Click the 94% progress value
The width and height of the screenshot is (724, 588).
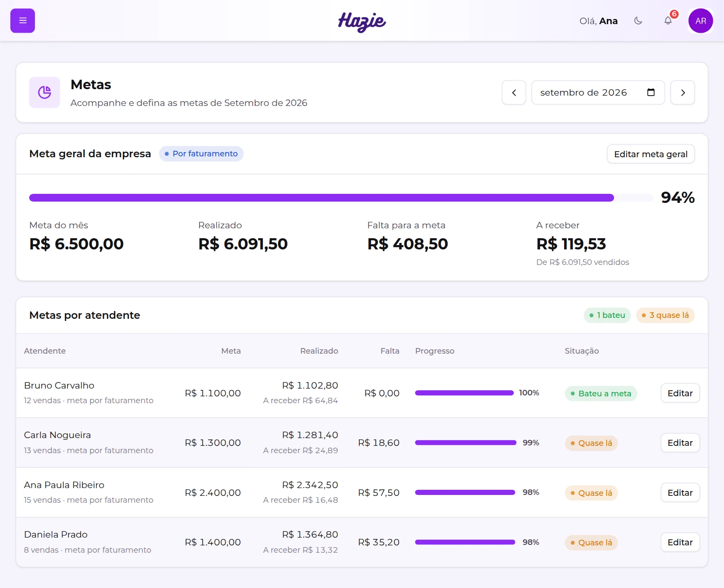[678, 197]
